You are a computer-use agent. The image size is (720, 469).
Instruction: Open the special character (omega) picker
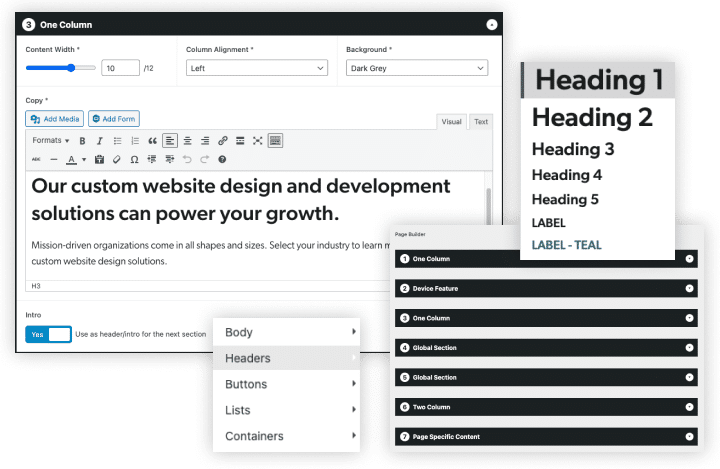(x=133, y=159)
